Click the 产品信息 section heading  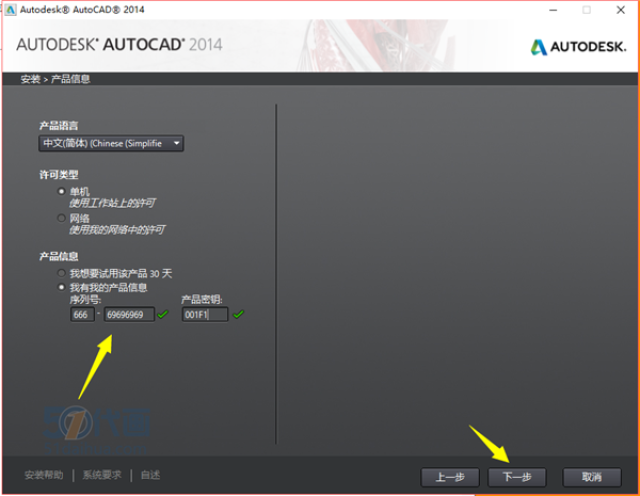59,256
